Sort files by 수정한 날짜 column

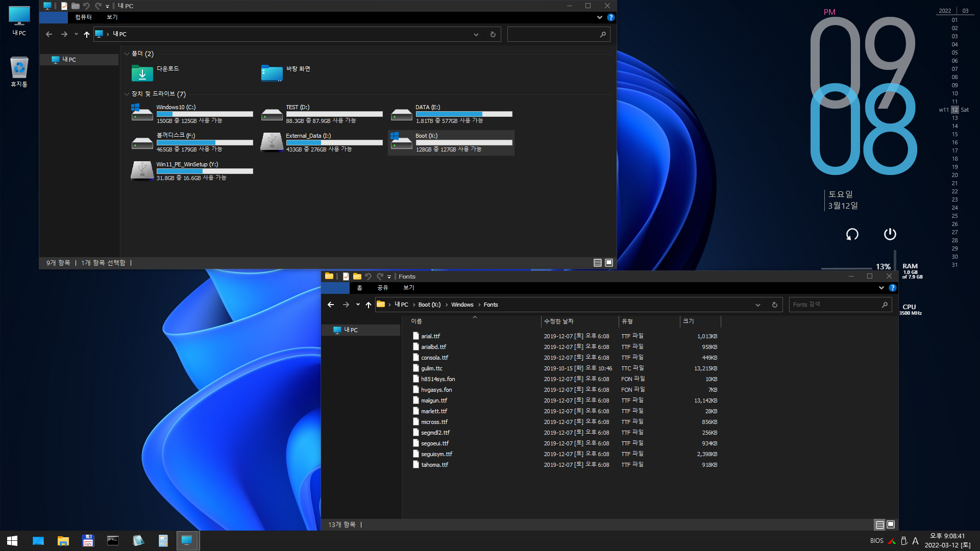pyautogui.click(x=580, y=321)
